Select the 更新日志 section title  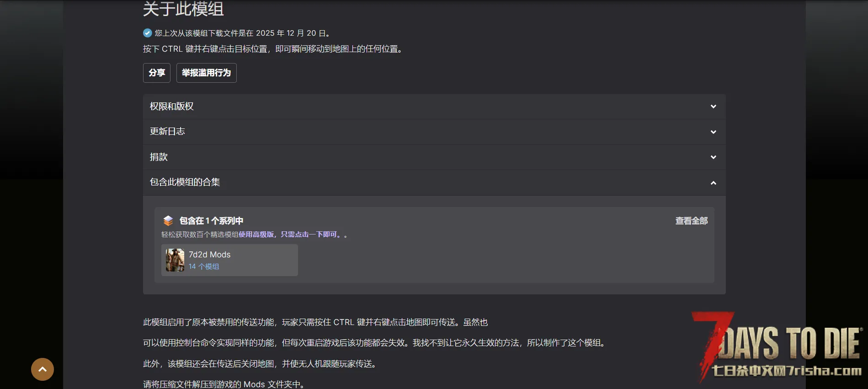(x=167, y=132)
